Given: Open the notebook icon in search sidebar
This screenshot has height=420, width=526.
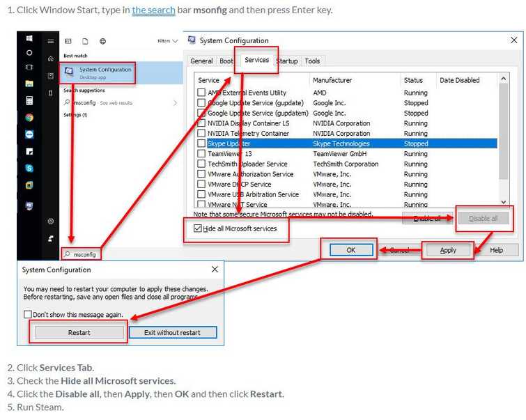Looking at the screenshot, I should coord(51,76).
